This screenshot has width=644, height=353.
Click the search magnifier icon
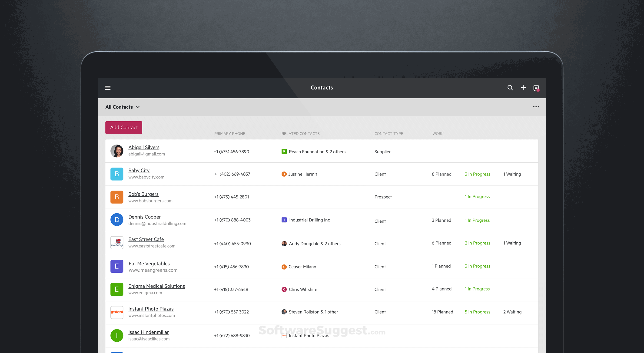pos(510,88)
